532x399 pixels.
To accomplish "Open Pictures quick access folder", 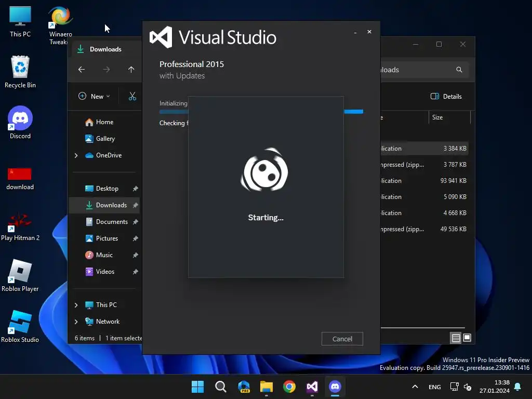I will pyautogui.click(x=107, y=238).
